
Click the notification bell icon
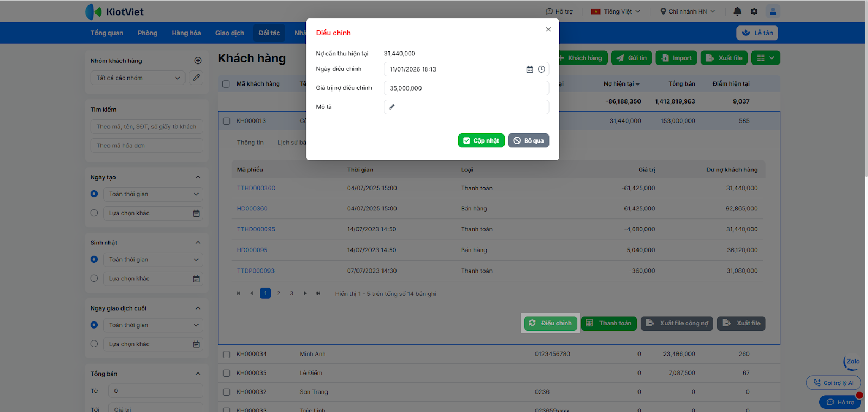[x=737, y=11]
